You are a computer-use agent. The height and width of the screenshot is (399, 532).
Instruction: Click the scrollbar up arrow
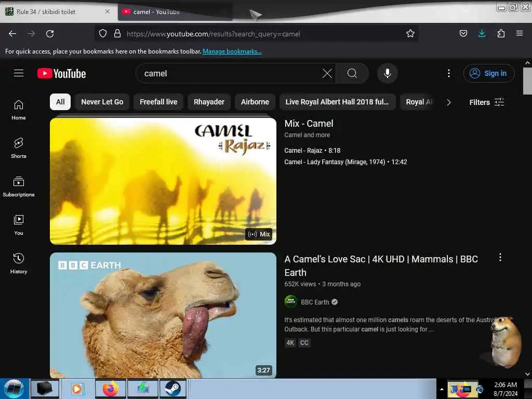click(x=527, y=63)
